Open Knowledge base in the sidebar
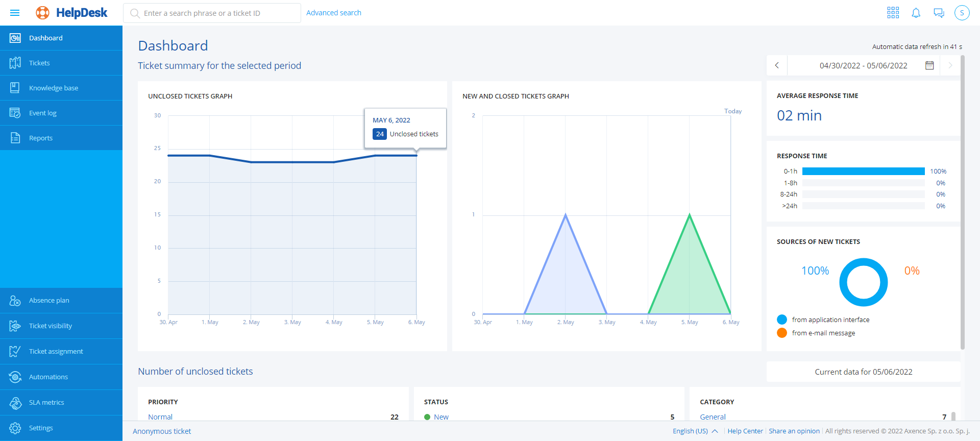Image resolution: width=980 pixels, height=441 pixels. pos(53,88)
